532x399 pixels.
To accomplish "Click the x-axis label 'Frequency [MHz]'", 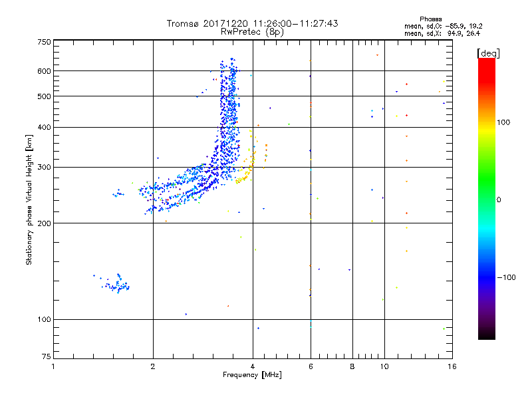I will pos(252,375).
